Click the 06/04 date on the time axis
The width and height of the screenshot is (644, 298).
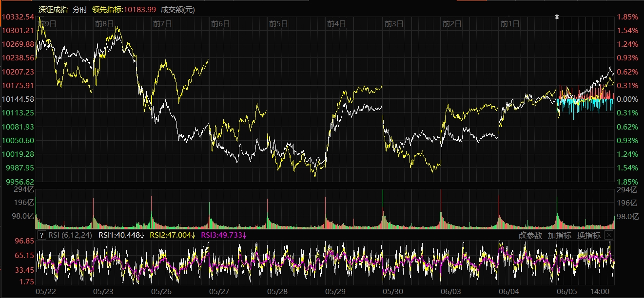pyautogui.click(x=508, y=291)
